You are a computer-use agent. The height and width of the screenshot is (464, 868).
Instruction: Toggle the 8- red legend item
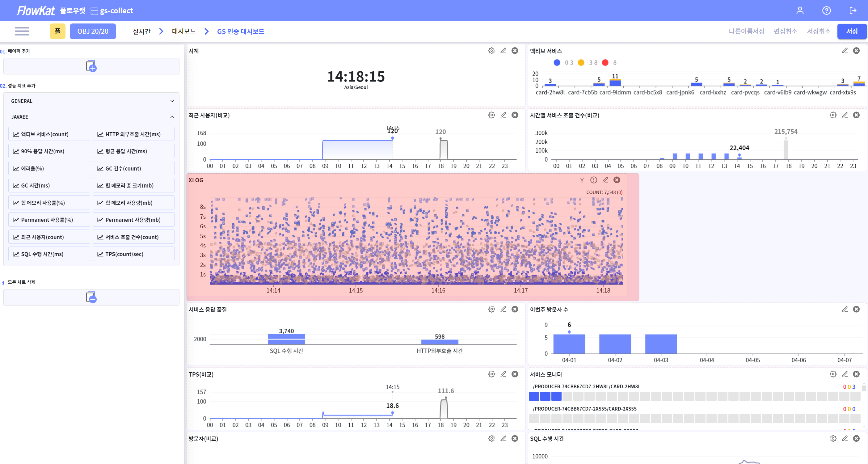(x=605, y=63)
